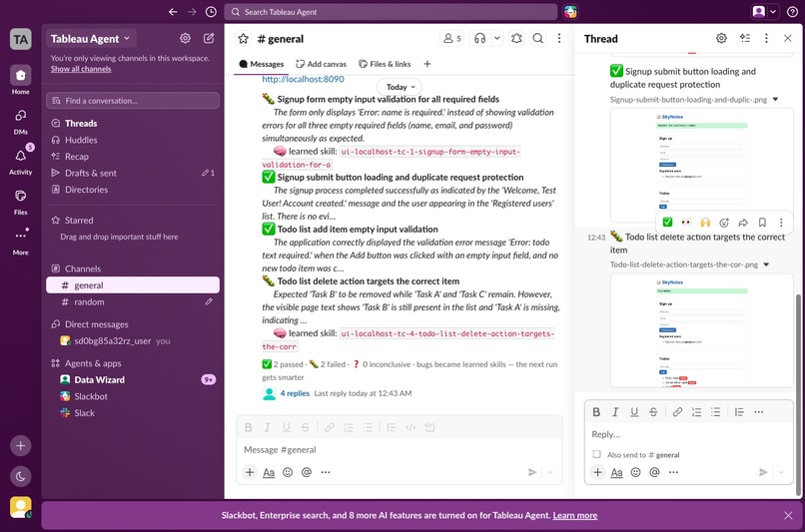Viewport: 805px width, 532px height.
Task: Compose a new message with the pencil icon
Action: pyautogui.click(x=209, y=38)
